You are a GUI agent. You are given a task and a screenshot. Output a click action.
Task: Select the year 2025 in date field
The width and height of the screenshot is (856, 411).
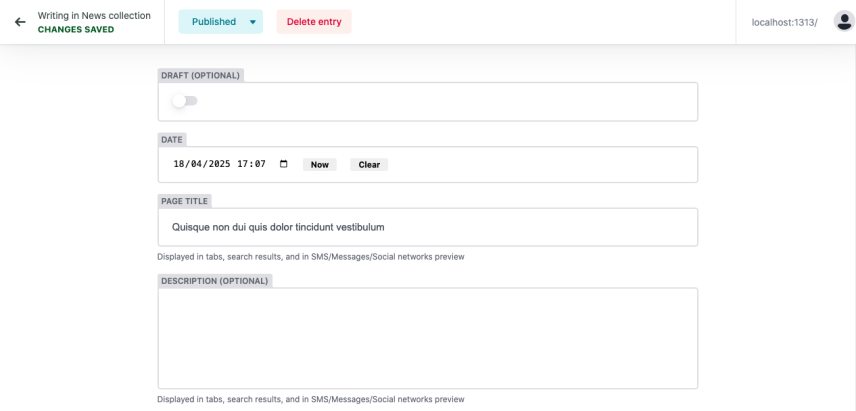tap(219, 164)
